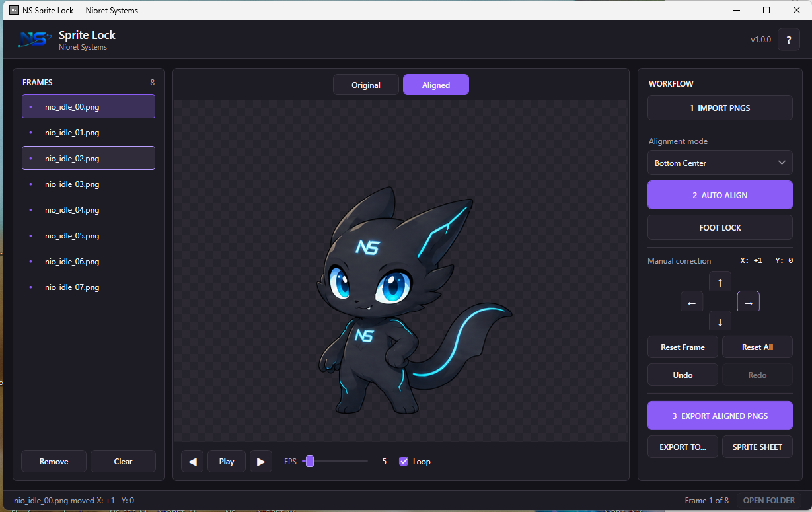This screenshot has width=812, height=512.
Task: Nudge sprite right with the right arrow
Action: [x=749, y=303]
